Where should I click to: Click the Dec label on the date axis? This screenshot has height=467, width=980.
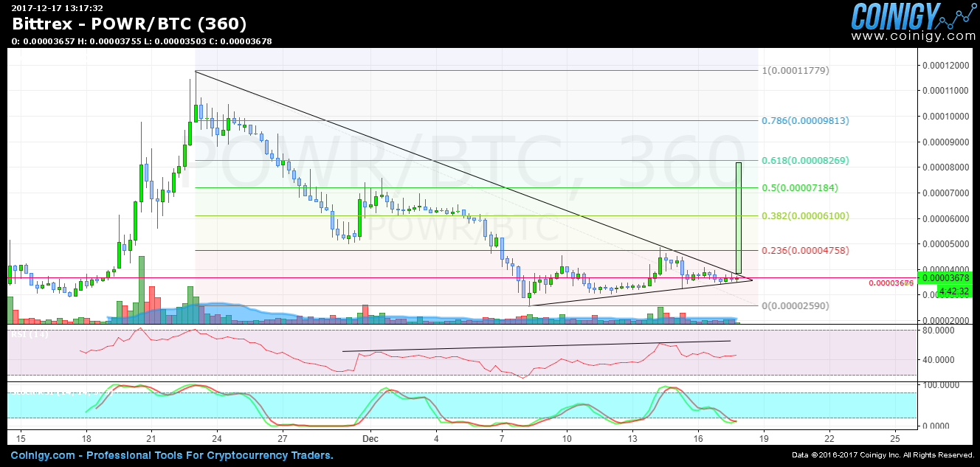click(x=370, y=437)
